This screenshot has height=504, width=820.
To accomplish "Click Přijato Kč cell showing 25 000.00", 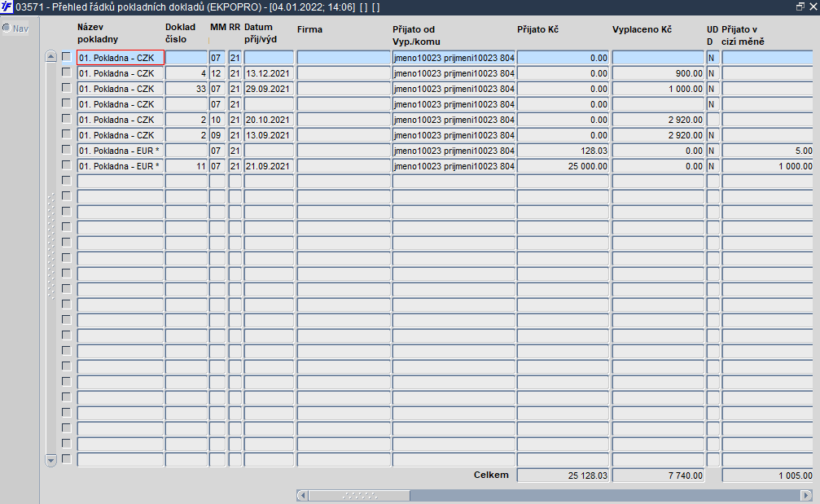I will [x=563, y=166].
